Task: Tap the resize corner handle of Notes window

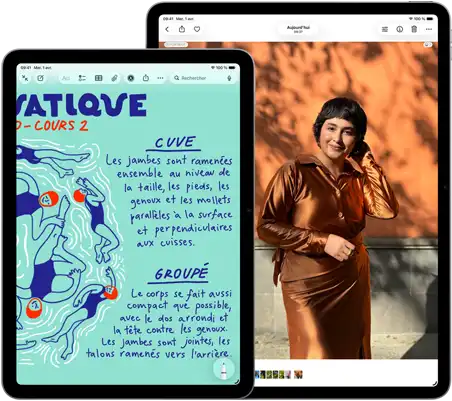Action: (x=237, y=382)
